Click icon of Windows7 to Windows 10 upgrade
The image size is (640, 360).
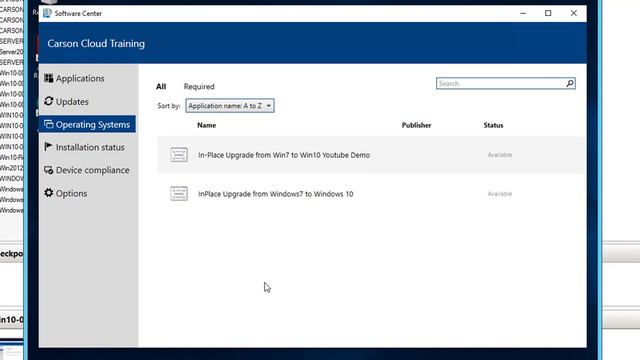(179, 193)
